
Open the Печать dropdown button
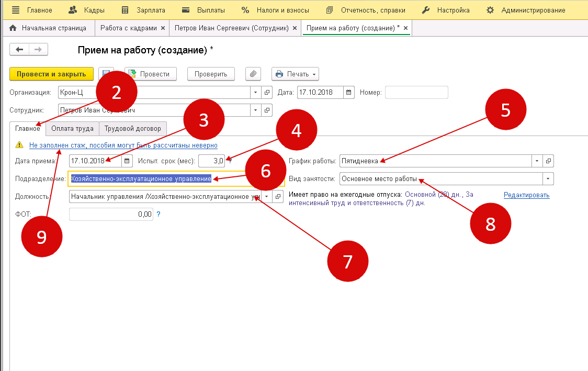tap(295, 74)
